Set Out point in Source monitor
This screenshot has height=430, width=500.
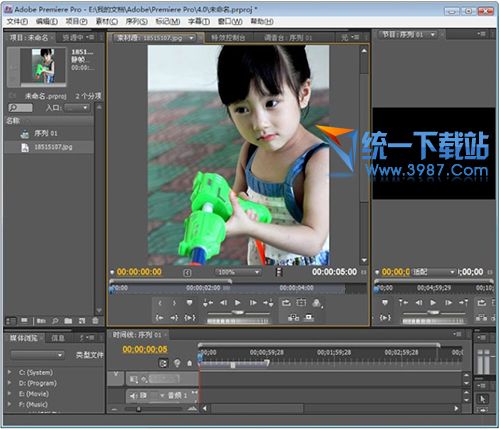pos(174,303)
